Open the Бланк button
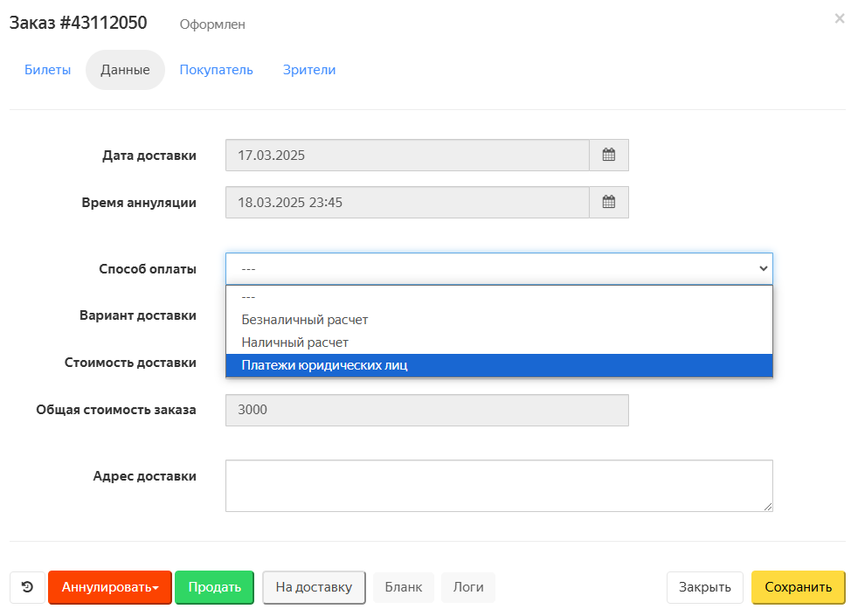The height and width of the screenshot is (616, 858). pos(404,587)
